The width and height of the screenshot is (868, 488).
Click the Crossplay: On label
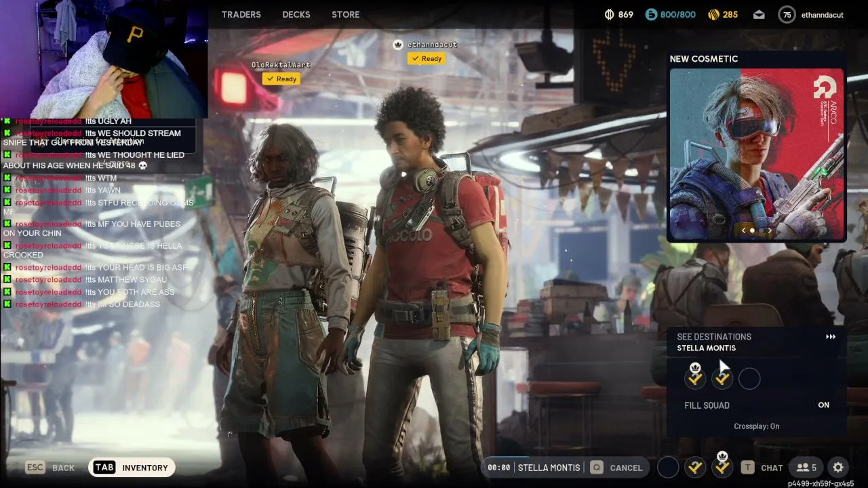tap(757, 426)
